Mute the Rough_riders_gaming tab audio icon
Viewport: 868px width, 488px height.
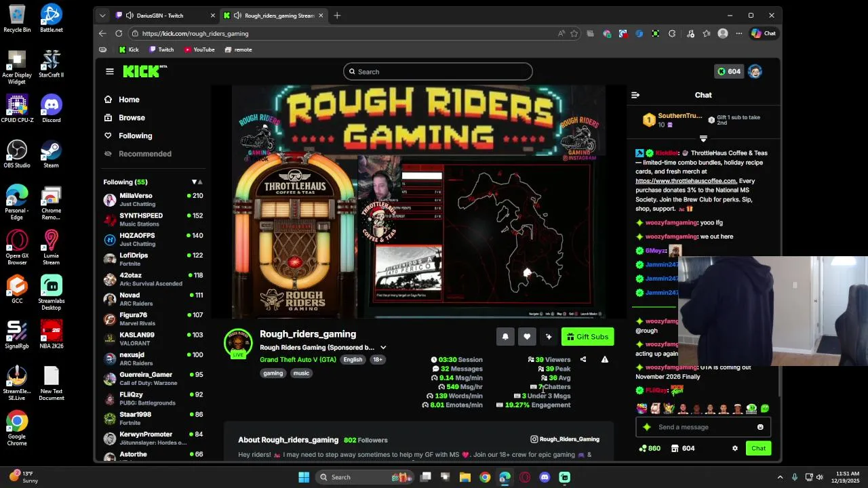[237, 16]
